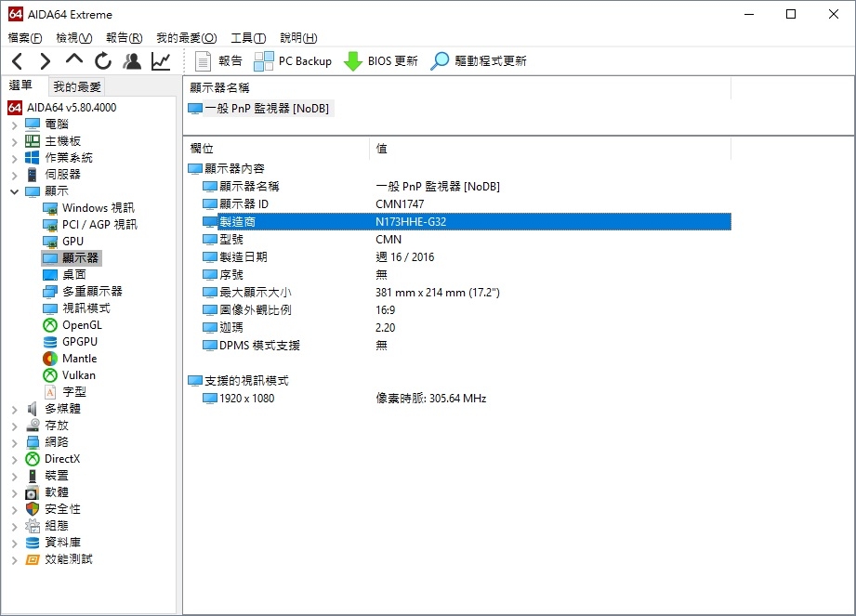Expand the 裝置 tree node
Image resolution: width=856 pixels, height=616 pixels.
(x=15, y=477)
